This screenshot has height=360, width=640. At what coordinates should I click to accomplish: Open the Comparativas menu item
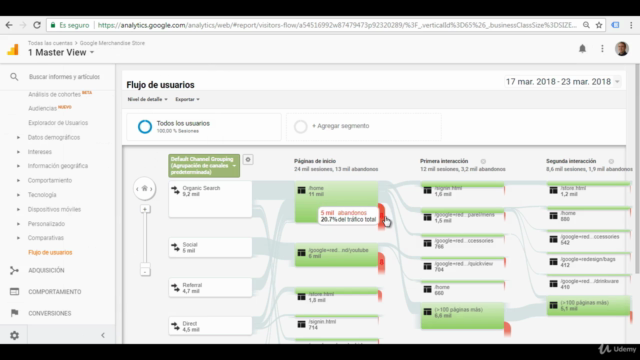point(46,238)
